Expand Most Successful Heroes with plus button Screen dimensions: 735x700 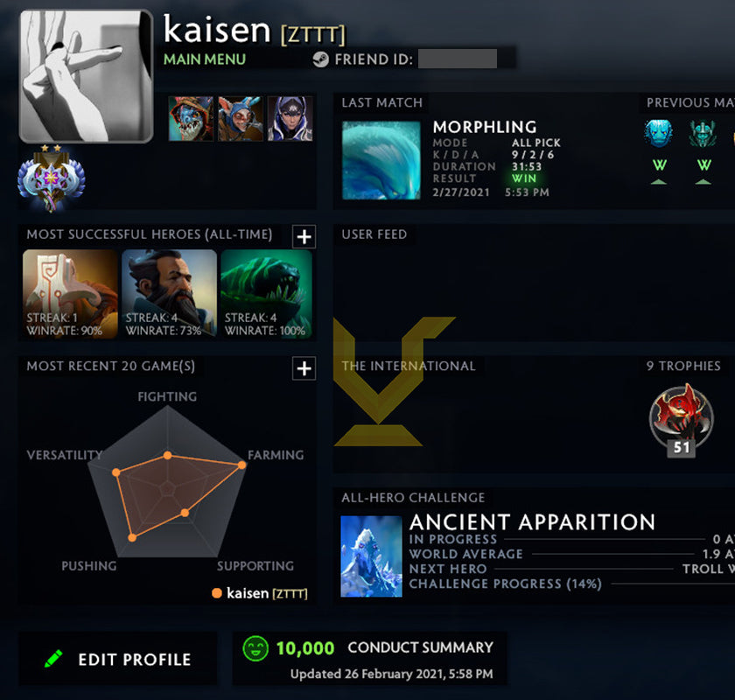[x=304, y=237]
